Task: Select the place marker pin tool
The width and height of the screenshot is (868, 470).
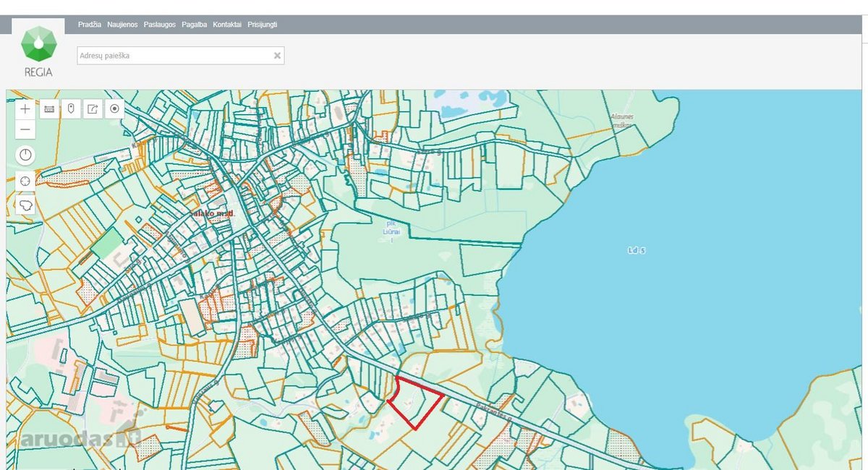Action: 71,109
